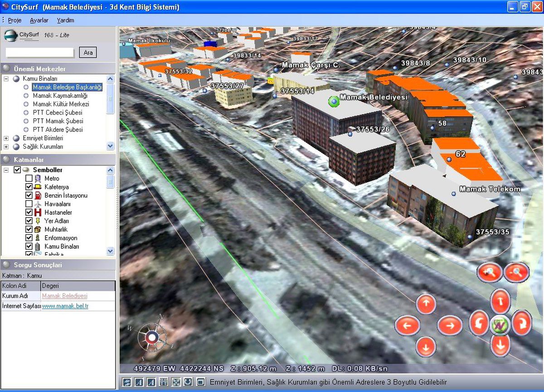The height and width of the screenshot is (392, 544).
Task: Click the zoom in magnifier button
Action: pos(490,272)
